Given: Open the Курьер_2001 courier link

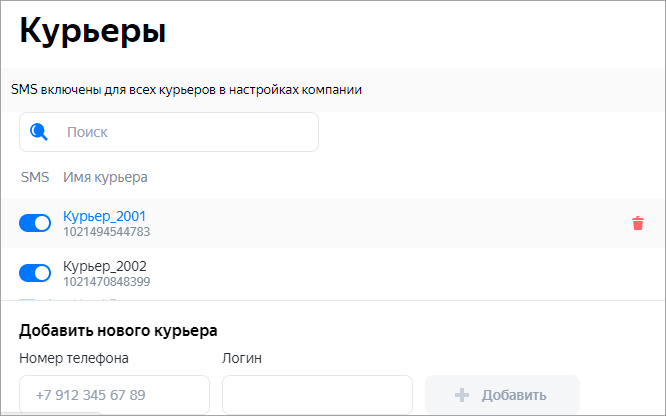Looking at the screenshot, I should [x=105, y=216].
